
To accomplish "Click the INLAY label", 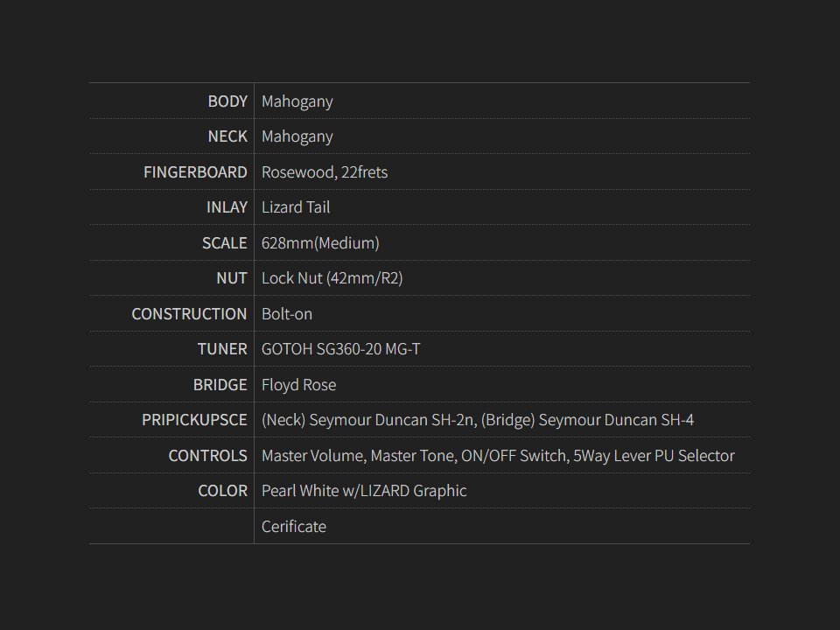I will [x=227, y=207].
